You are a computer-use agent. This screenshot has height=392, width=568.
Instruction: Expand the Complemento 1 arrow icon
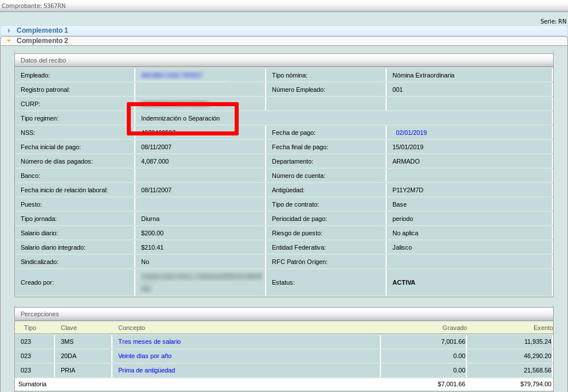click(9, 30)
